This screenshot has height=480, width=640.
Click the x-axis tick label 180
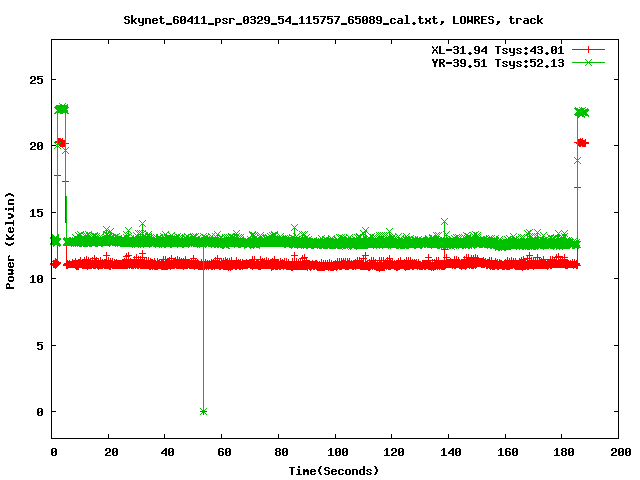click(x=564, y=452)
